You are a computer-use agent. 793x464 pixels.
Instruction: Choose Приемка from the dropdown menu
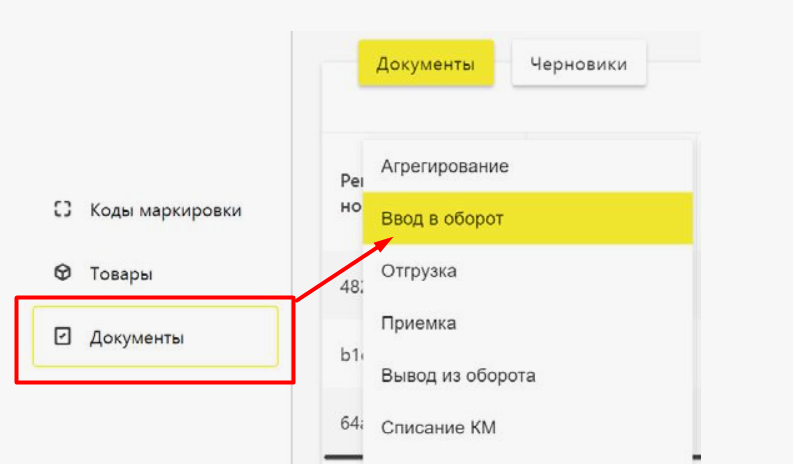pyautogui.click(x=419, y=323)
